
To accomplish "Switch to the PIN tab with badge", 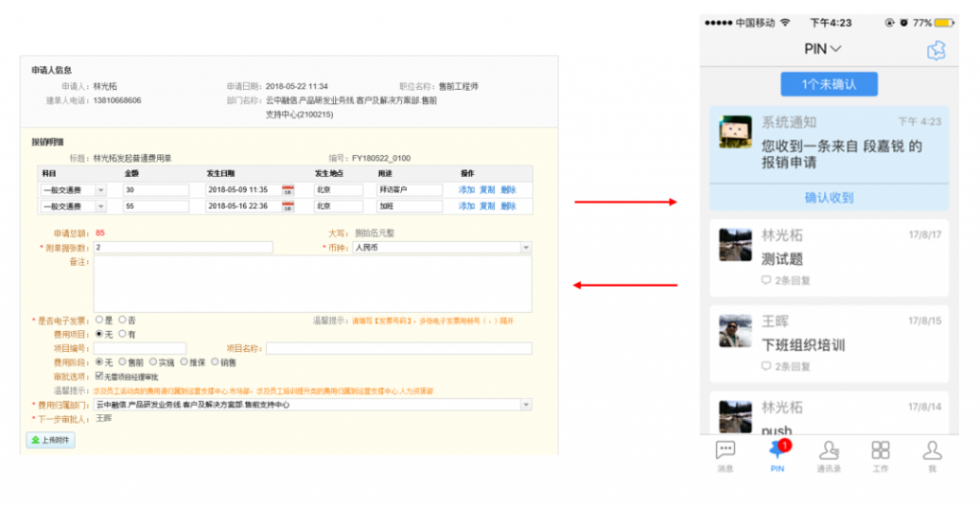I will pyautogui.click(x=777, y=455).
